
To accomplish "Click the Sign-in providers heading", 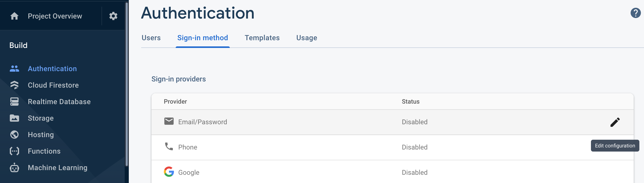I will pos(179,79).
